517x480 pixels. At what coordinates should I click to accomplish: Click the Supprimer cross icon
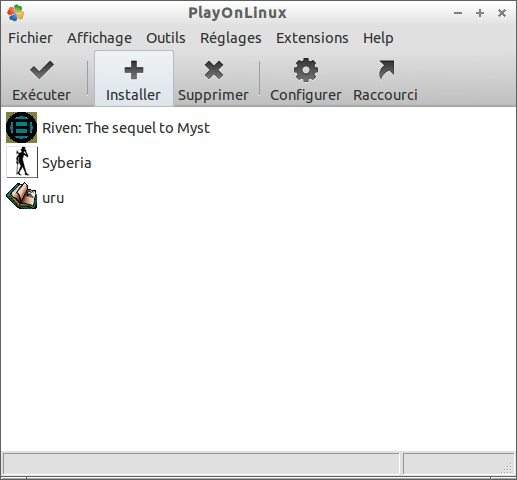click(214, 70)
